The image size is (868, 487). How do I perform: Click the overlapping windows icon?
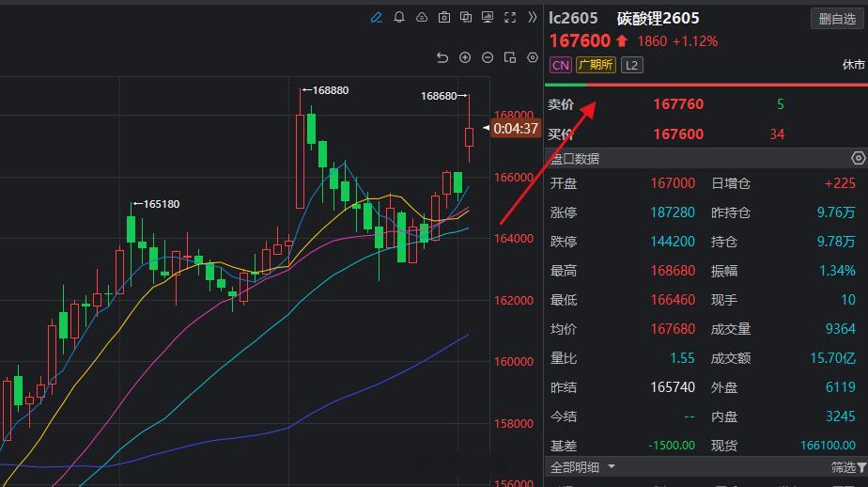[466, 18]
